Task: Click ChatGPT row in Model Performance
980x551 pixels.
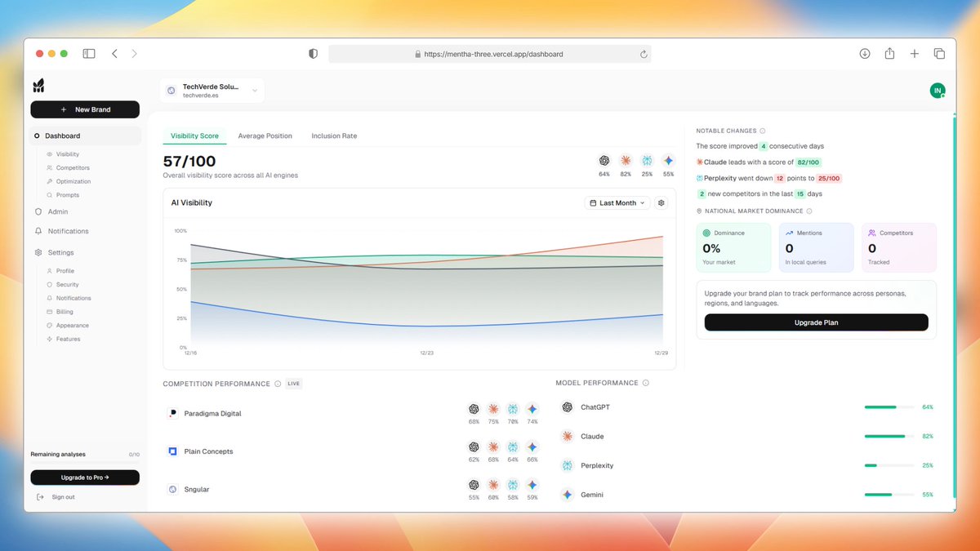Action: tap(746, 407)
